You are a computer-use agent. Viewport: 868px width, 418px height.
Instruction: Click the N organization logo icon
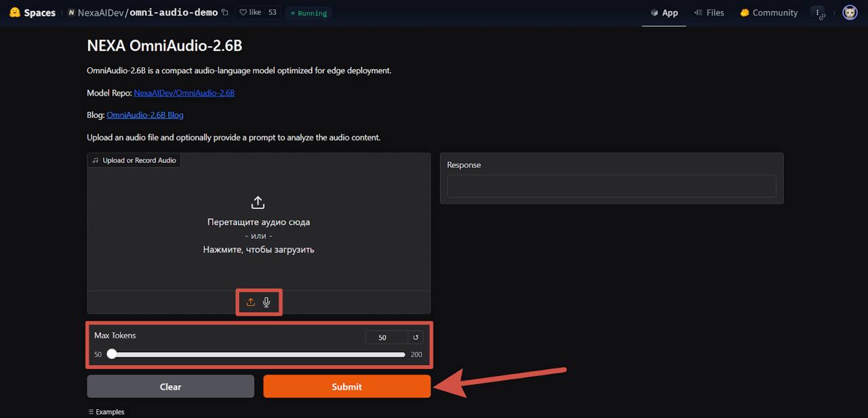[72, 13]
